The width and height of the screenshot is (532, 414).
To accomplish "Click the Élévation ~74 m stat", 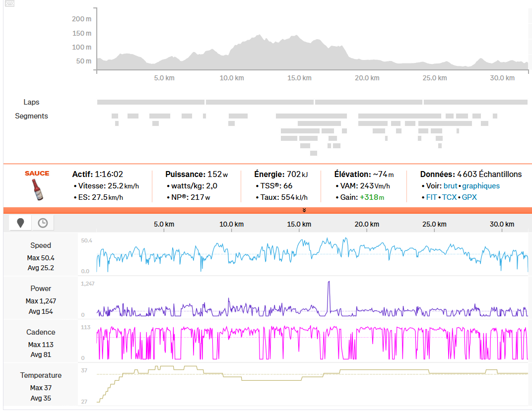I will 364,175.
